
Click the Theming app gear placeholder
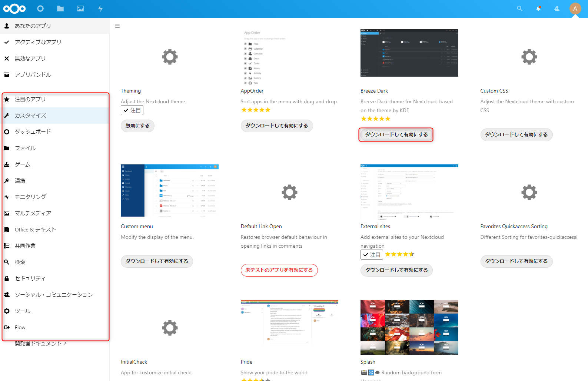tap(170, 57)
